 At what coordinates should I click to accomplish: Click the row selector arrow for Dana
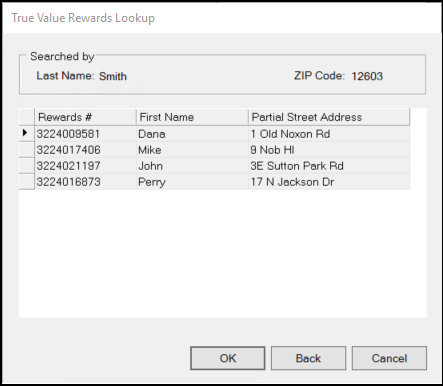pos(27,134)
